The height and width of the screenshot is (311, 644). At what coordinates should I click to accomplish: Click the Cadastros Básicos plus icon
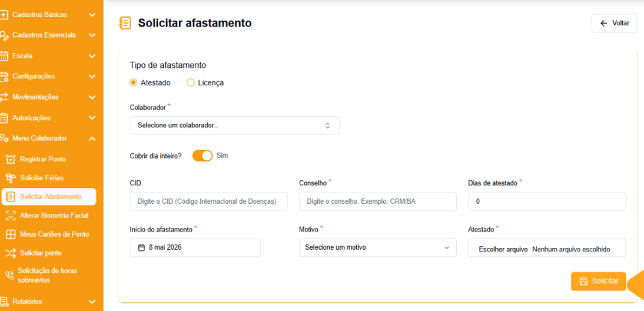pos(4,15)
